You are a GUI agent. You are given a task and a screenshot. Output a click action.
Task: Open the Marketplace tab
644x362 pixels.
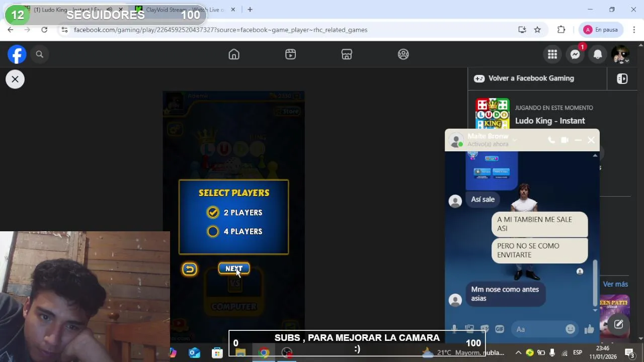(x=347, y=54)
